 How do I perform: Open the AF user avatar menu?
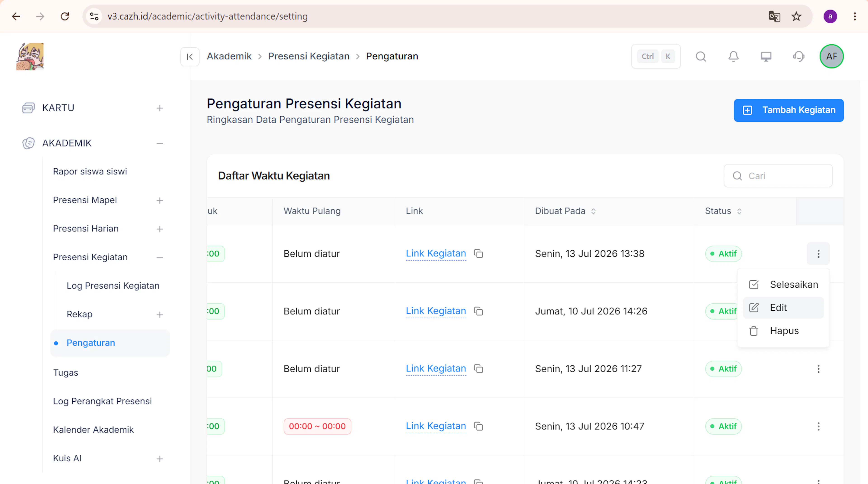coord(832,56)
